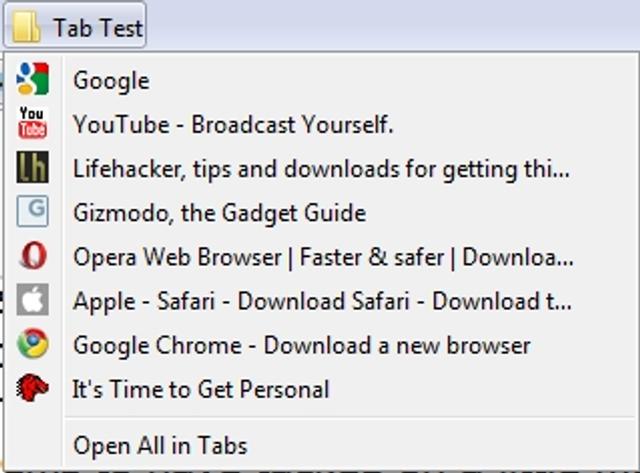Click the Apple logo favicon
The height and width of the screenshot is (473, 640).
point(32,300)
